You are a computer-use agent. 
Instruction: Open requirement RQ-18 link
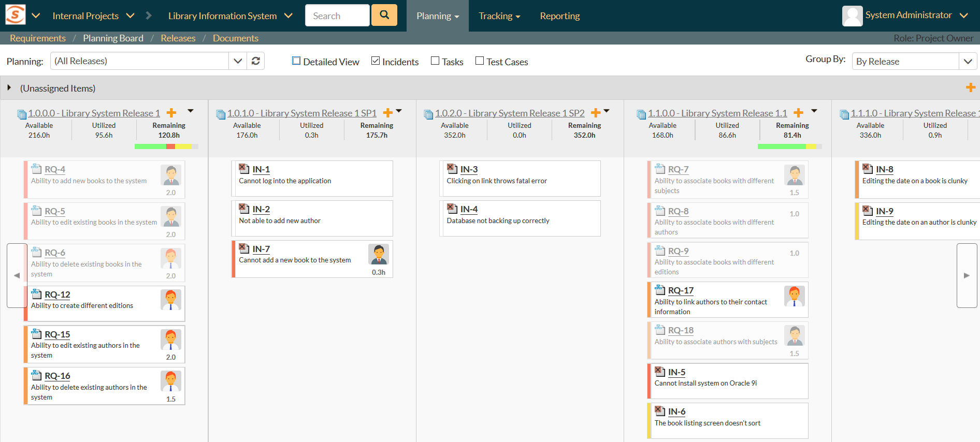click(x=681, y=330)
